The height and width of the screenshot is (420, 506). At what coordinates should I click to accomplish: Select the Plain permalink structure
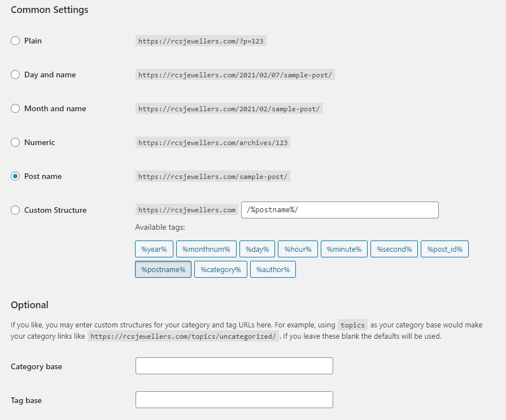pos(15,41)
